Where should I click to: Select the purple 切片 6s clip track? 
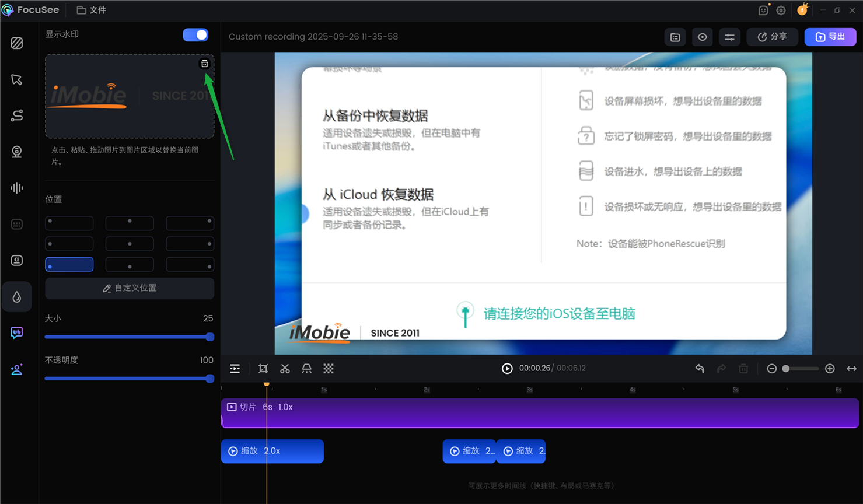[x=540, y=413]
